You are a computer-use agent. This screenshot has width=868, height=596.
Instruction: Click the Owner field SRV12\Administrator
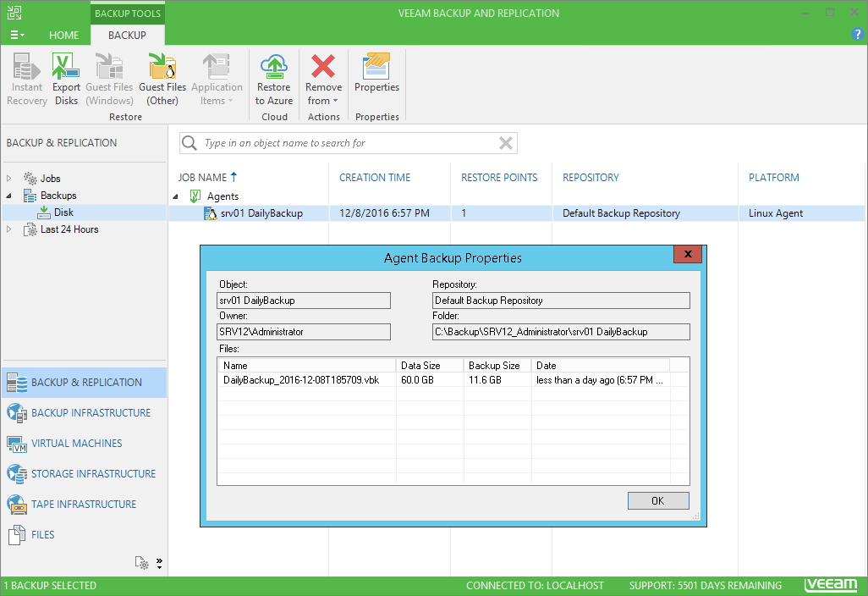click(304, 332)
